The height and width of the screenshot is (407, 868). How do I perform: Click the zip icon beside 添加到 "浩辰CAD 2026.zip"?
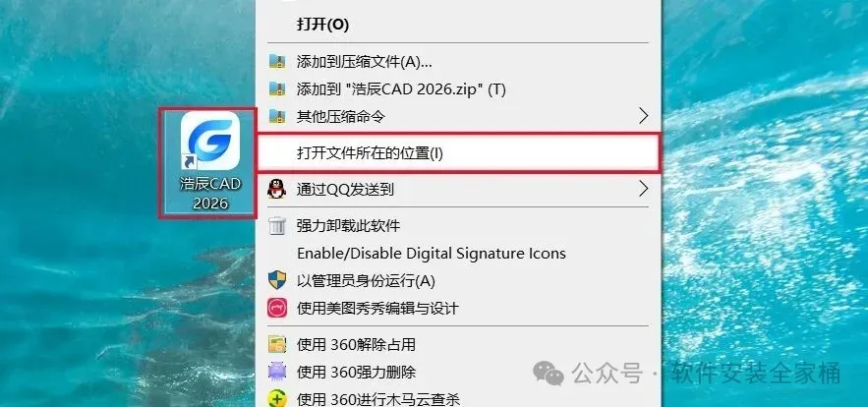pos(277,88)
